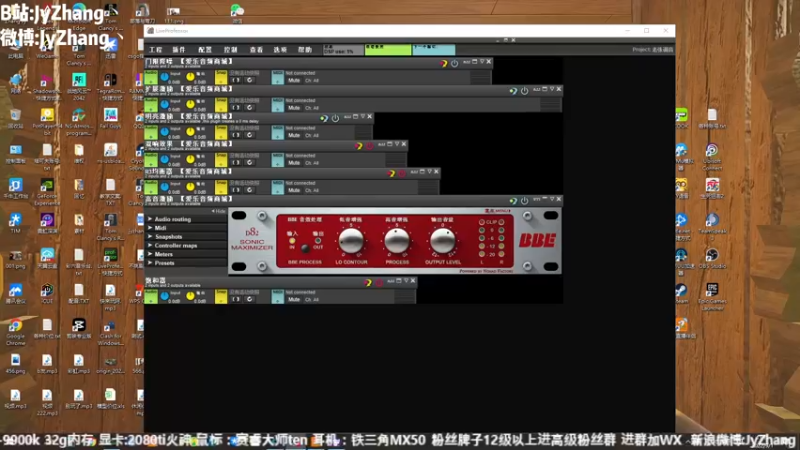
Task: Click the question-mark icon on the 门限降噪 strip
Action: (x=443, y=63)
